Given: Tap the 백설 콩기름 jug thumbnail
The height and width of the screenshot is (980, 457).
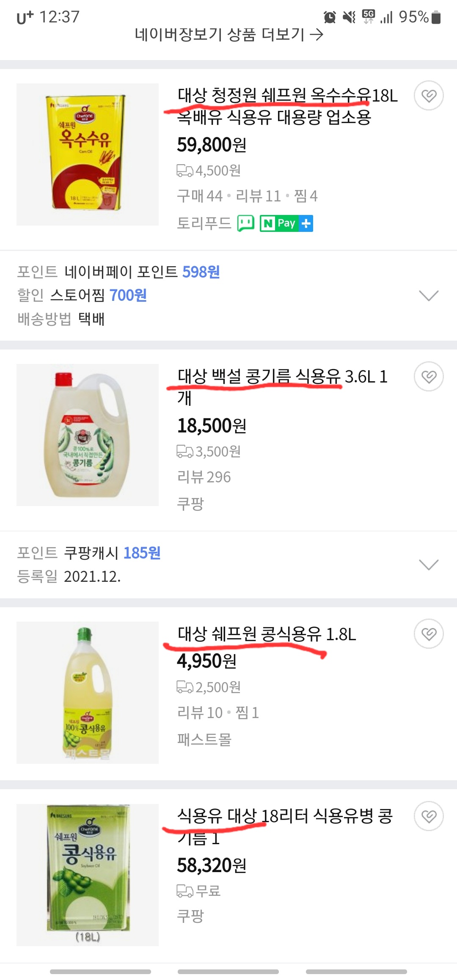Looking at the screenshot, I should pos(88,435).
